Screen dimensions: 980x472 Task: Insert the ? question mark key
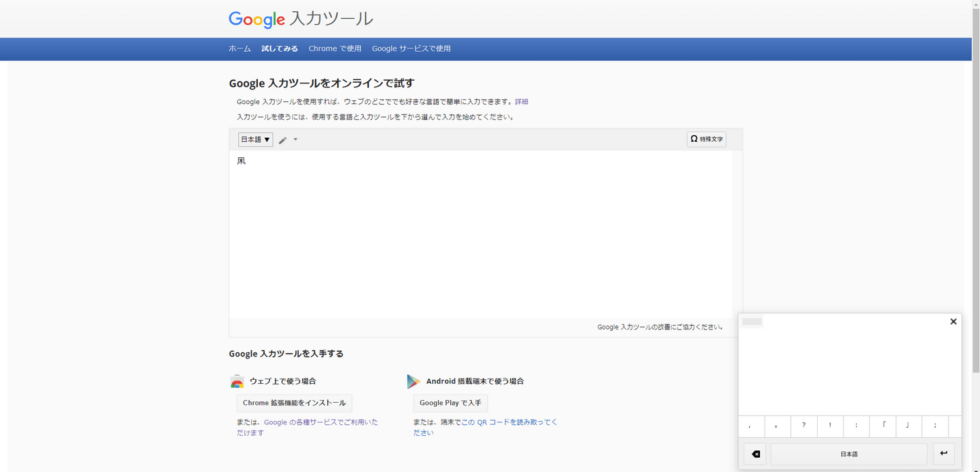804,426
